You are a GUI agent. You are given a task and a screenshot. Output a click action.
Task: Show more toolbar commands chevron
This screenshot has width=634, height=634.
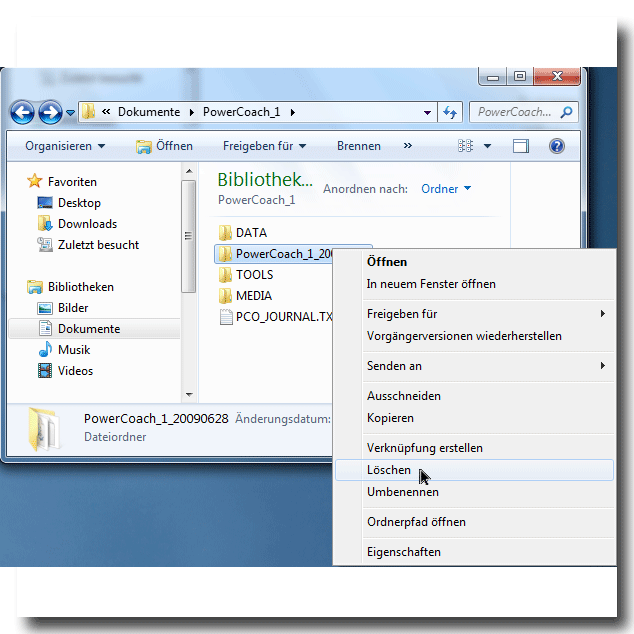[x=408, y=146]
